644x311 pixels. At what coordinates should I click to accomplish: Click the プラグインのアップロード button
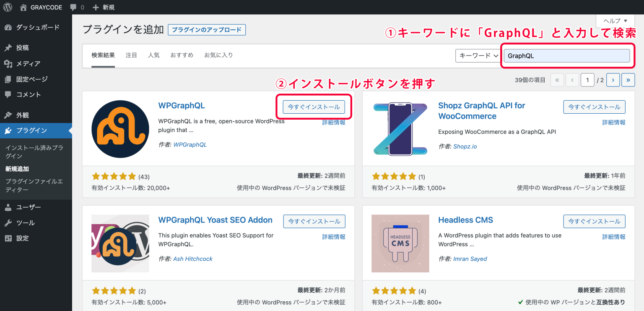point(207,30)
